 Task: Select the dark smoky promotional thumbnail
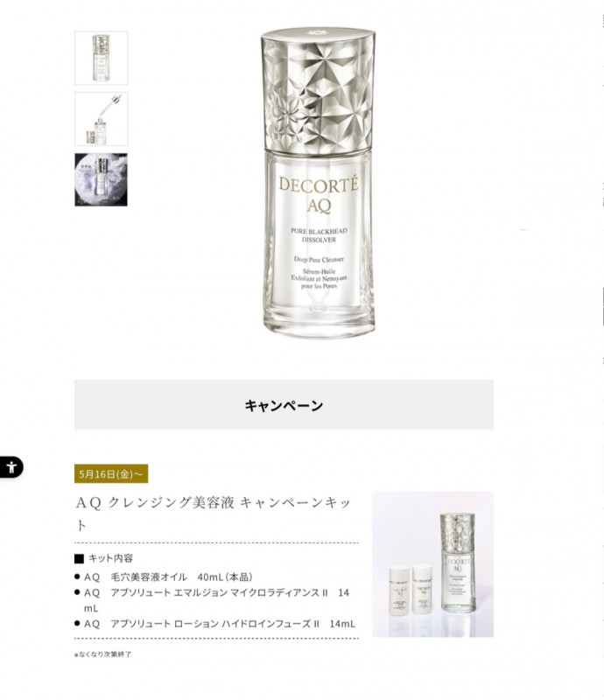tap(101, 180)
